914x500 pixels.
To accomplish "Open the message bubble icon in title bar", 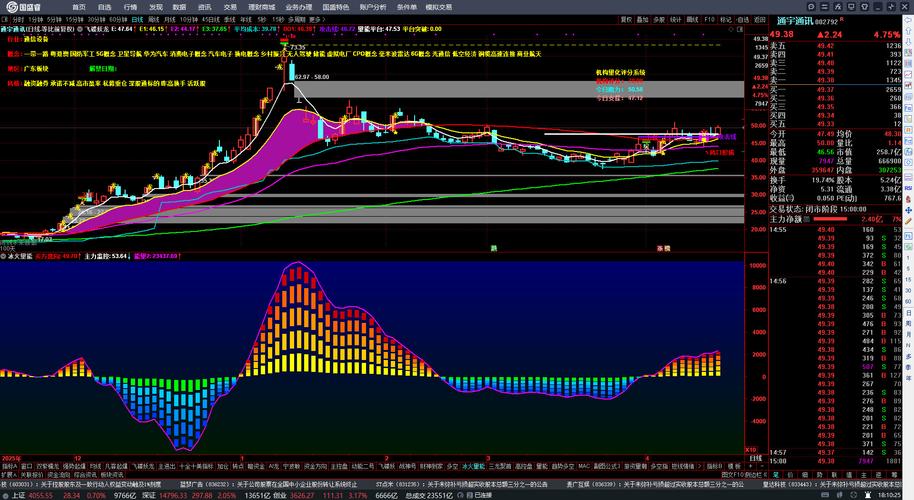I will 811,7.
